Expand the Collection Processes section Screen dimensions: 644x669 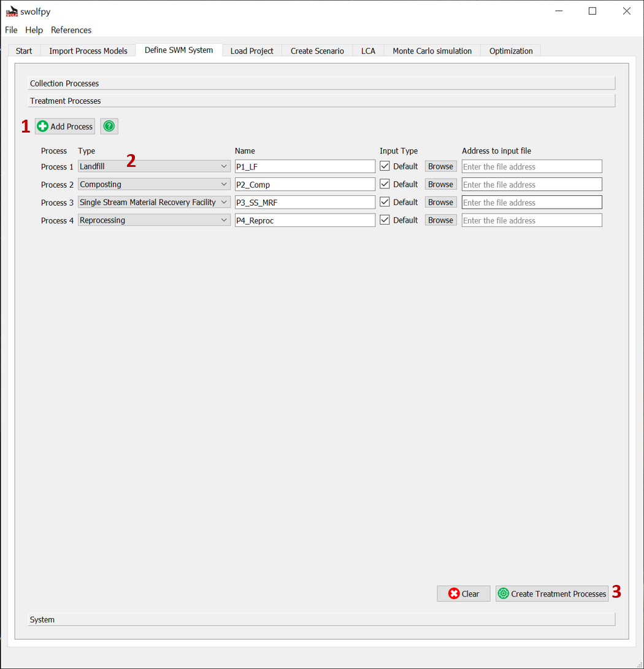[x=321, y=83]
